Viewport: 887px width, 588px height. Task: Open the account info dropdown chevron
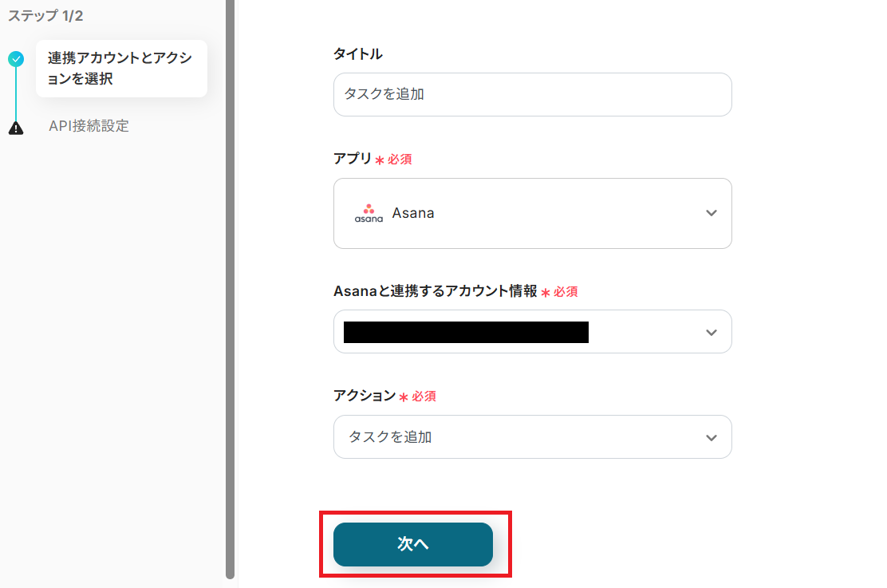point(712,332)
